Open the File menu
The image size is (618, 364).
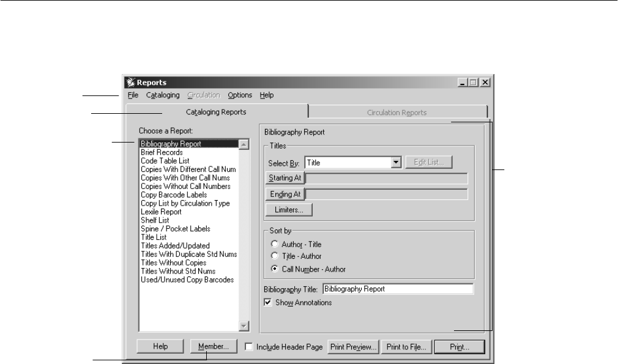133,95
